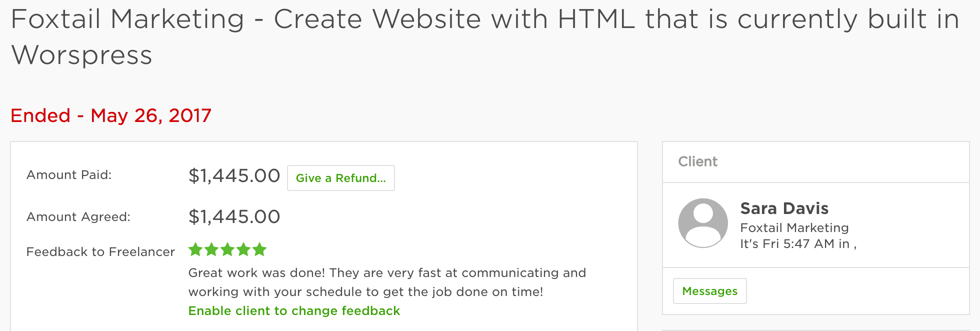Click the Give a Refund button
980x331 pixels.
click(341, 178)
